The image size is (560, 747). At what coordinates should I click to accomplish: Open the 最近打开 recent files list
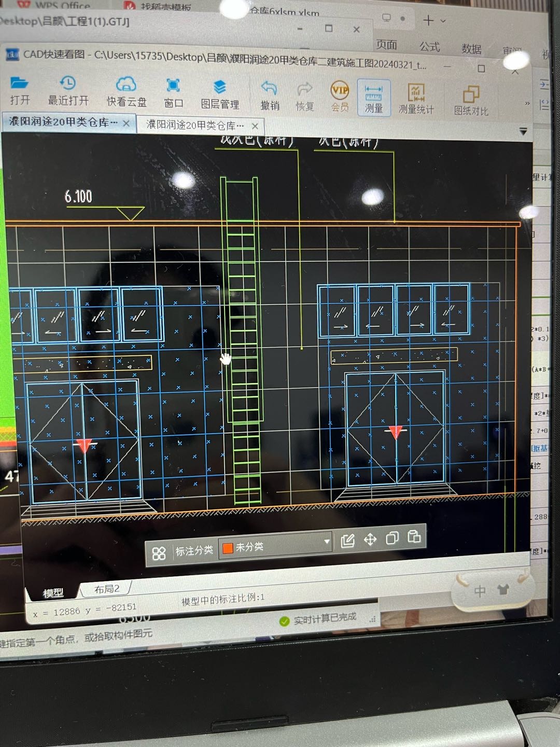pyautogui.click(x=68, y=91)
